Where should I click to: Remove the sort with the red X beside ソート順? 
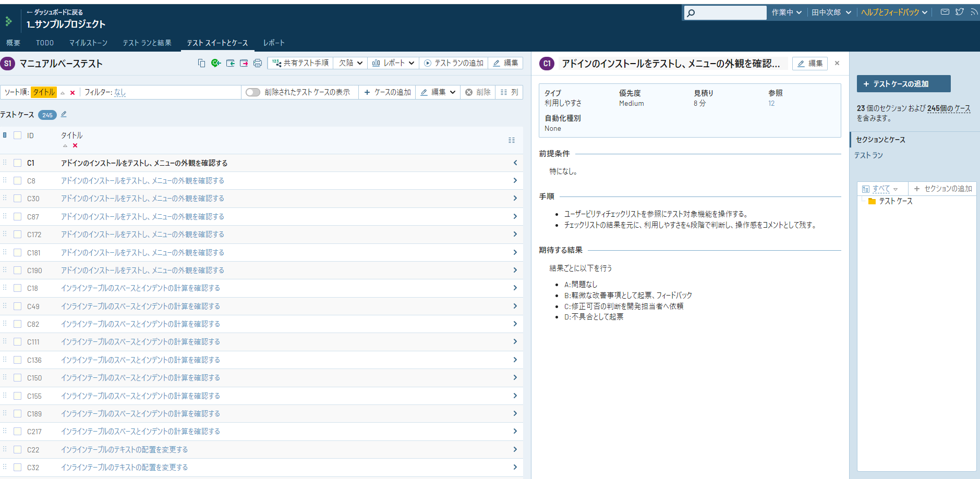(72, 93)
